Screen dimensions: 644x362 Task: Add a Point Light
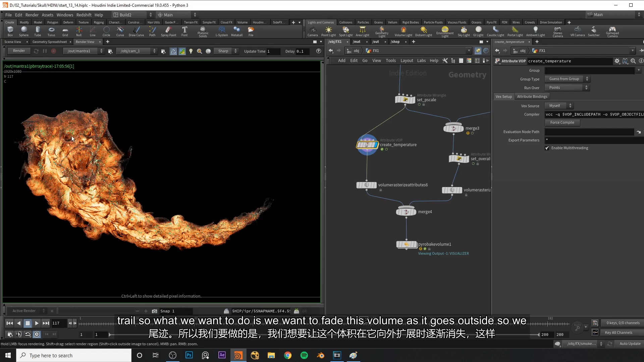(x=328, y=32)
